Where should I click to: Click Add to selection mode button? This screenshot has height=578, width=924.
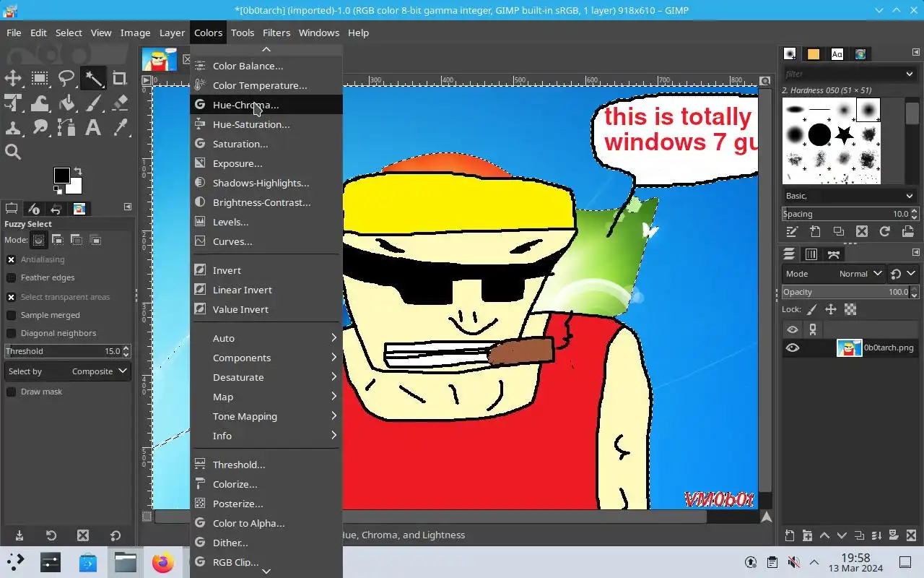[x=58, y=240]
